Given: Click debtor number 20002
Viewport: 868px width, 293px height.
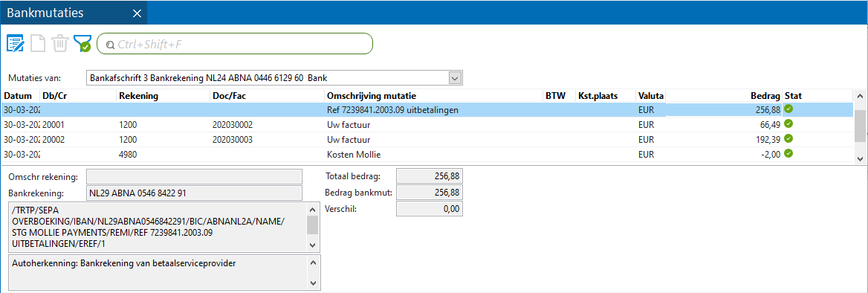Looking at the screenshot, I should point(54,139).
